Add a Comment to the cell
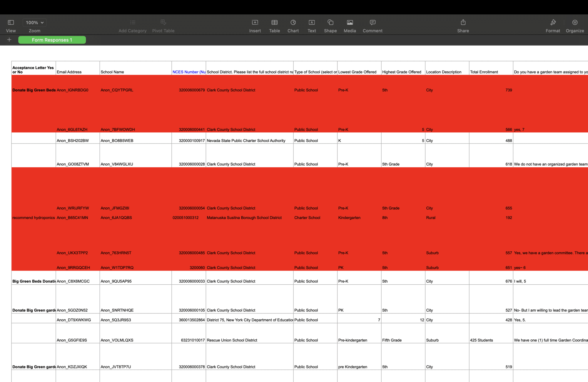The image size is (588, 382). 372,26
